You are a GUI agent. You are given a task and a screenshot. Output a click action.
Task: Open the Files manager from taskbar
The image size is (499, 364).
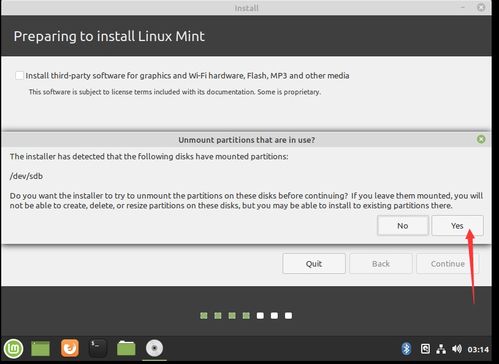click(126, 348)
